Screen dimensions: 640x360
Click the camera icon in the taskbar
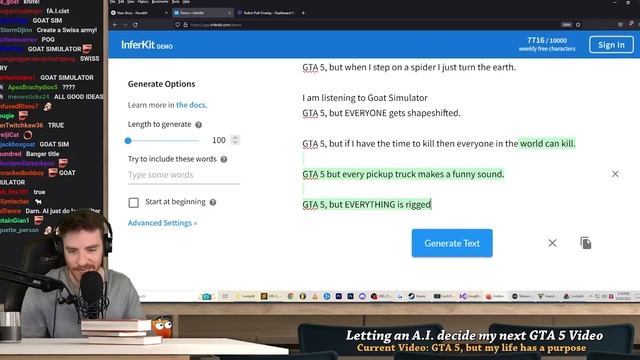(x=206, y=297)
